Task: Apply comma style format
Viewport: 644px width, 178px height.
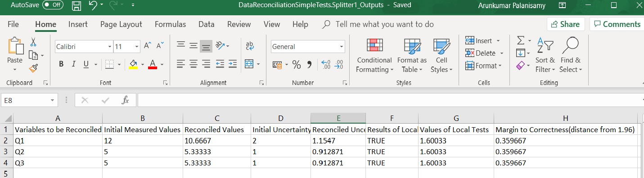Action: (309, 65)
